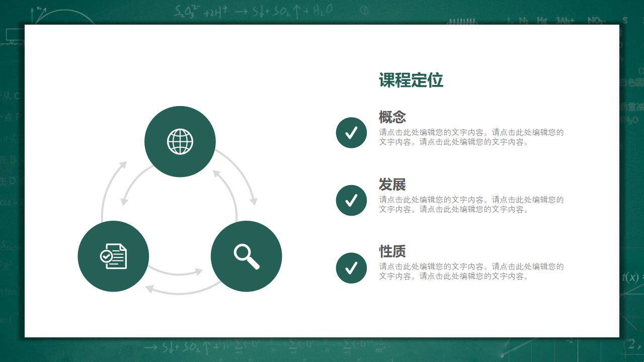Click the checkmark icon beside 性质
This screenshot has height=362, width=644.
coord(351,268)
